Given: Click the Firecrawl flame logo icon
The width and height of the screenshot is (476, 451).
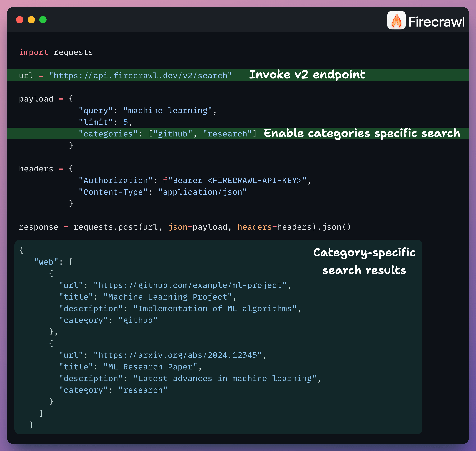Looking at the screenshot, I should [396, 20].
